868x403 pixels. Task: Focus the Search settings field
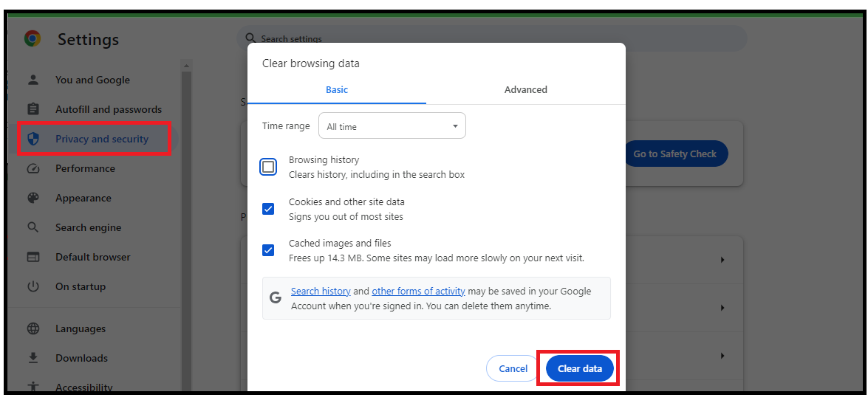[x=491, y=38]
